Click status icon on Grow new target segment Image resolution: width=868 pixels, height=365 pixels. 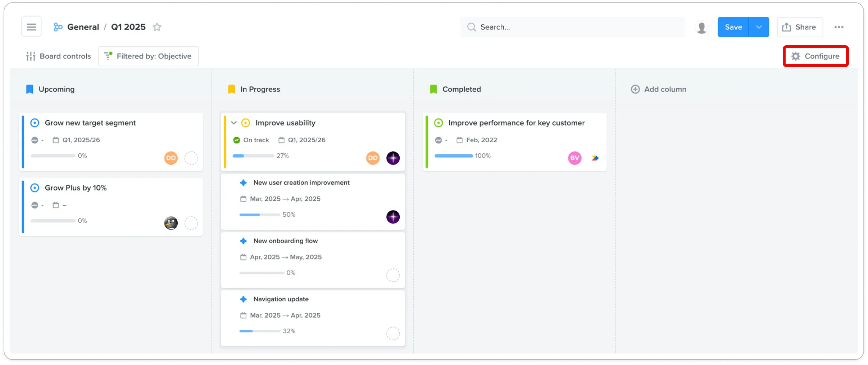(x=35, y=140)
